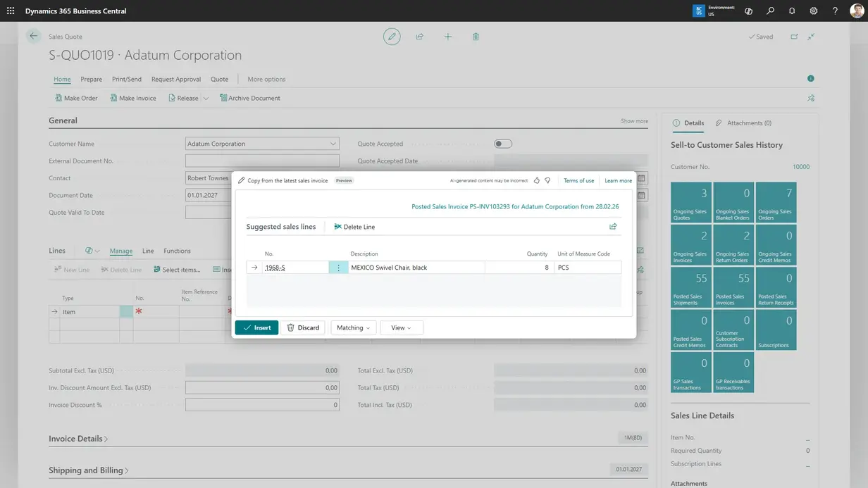
Task: Click Make Order action
Action: tap(76, 98)
